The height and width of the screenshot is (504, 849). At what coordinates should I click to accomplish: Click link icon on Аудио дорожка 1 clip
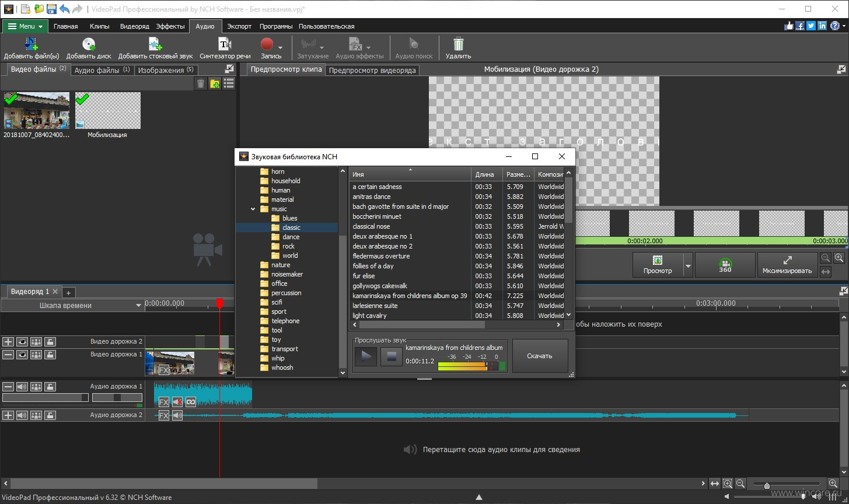click(191, 401)
